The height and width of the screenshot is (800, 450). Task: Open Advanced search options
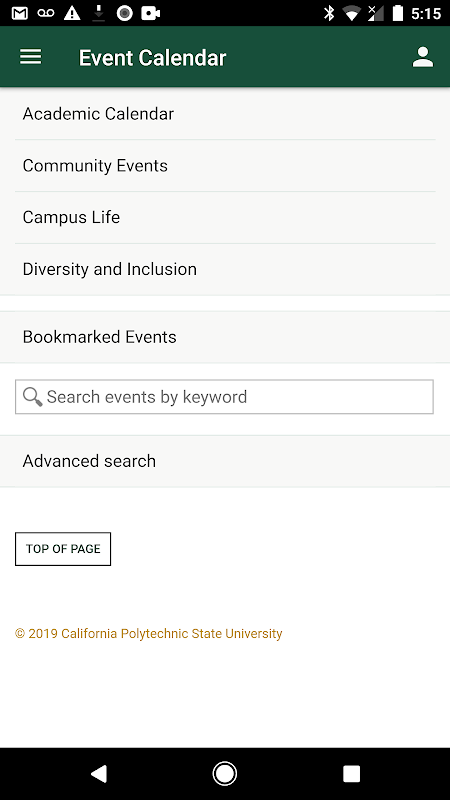pyautogui.click(x=225, y=461)
